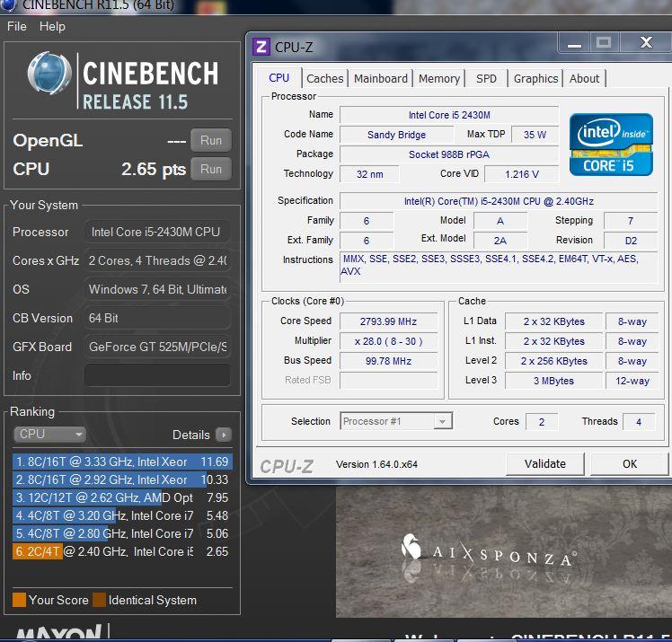
Task: Click the Identical System legend swatch
Action: tap(100, 600)
